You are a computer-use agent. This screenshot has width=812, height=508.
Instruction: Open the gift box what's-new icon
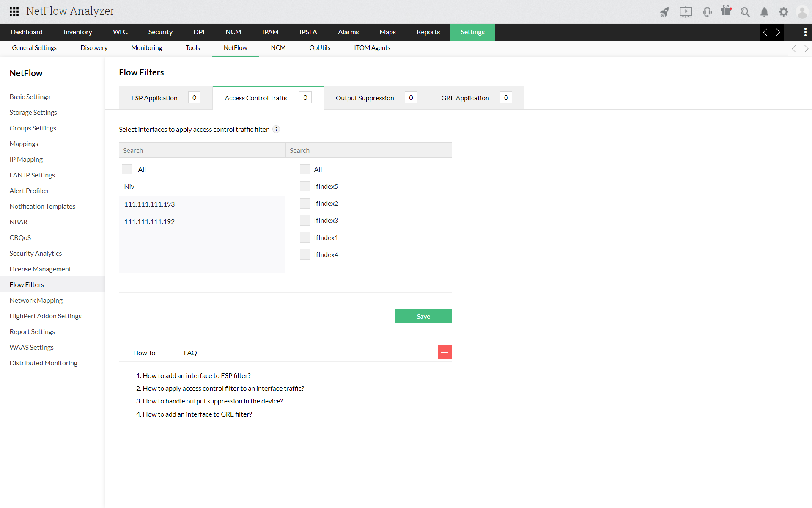coord(726,11)
